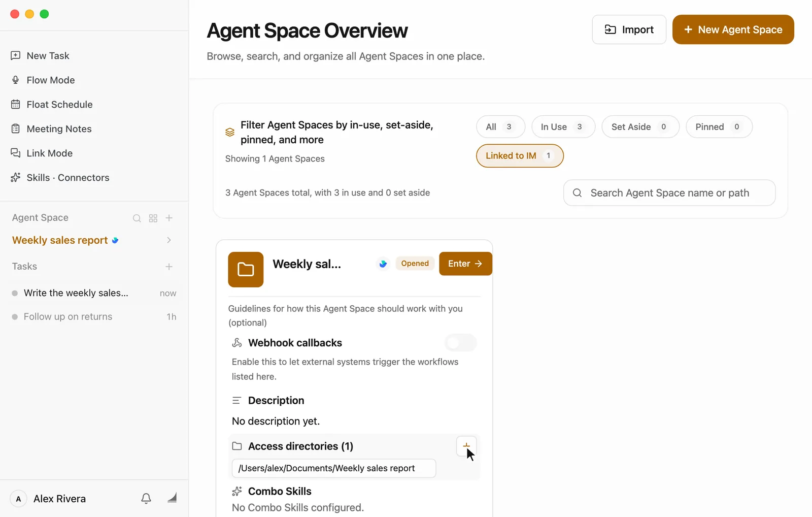The image size is (812, 517).
Task: Filter by Pinned agent spaces
Action: coord(719,127)
